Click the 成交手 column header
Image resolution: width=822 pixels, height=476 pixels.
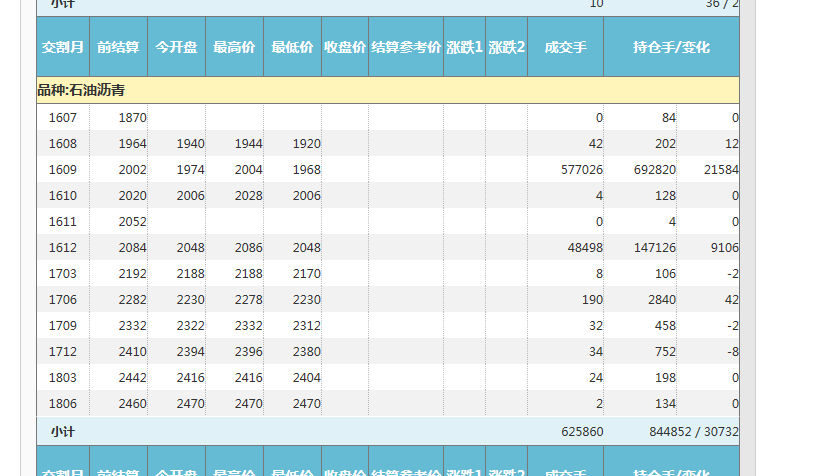point(565,47)
